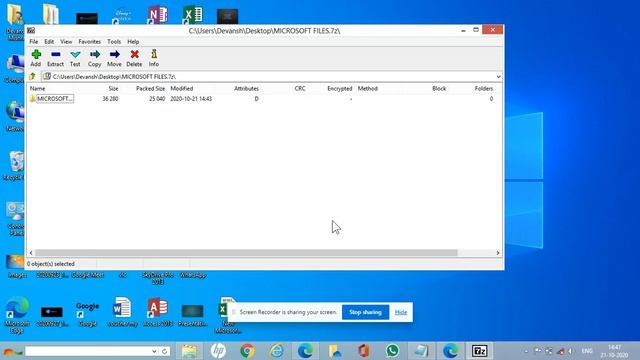Sort by the Method column
This screenshot has width=640, height=360.
click(368, 89)
